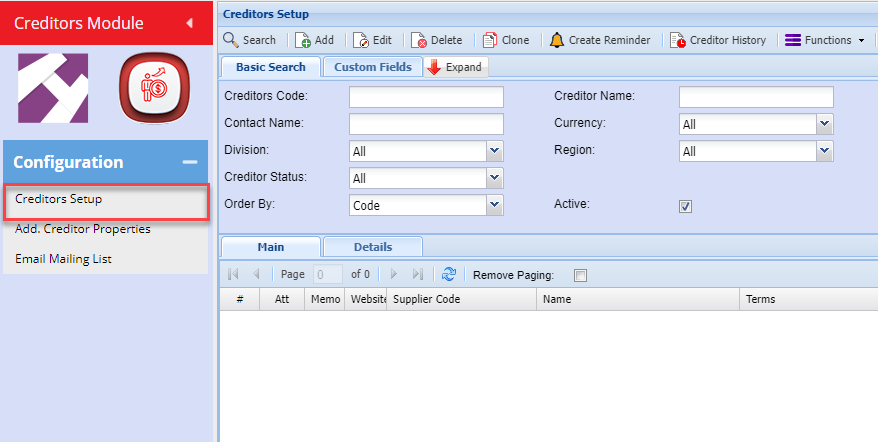Go to first page of results

(x=233, y=274)
